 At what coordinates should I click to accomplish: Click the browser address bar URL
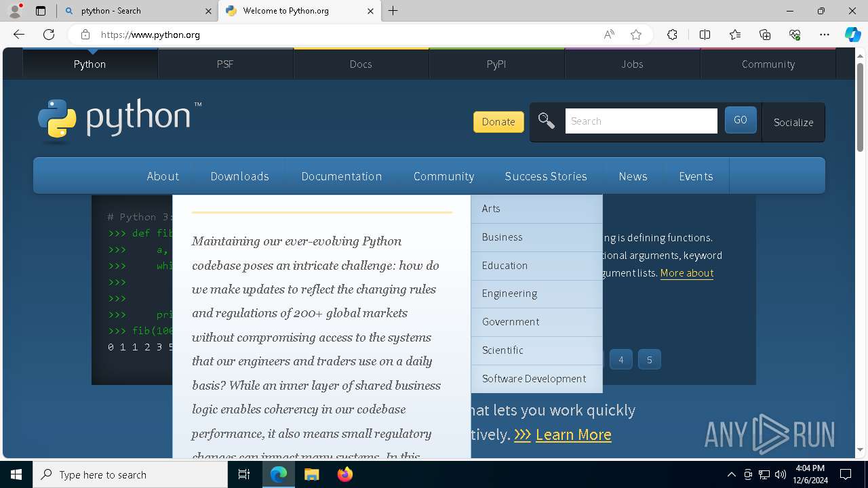(x=150, y=35)
